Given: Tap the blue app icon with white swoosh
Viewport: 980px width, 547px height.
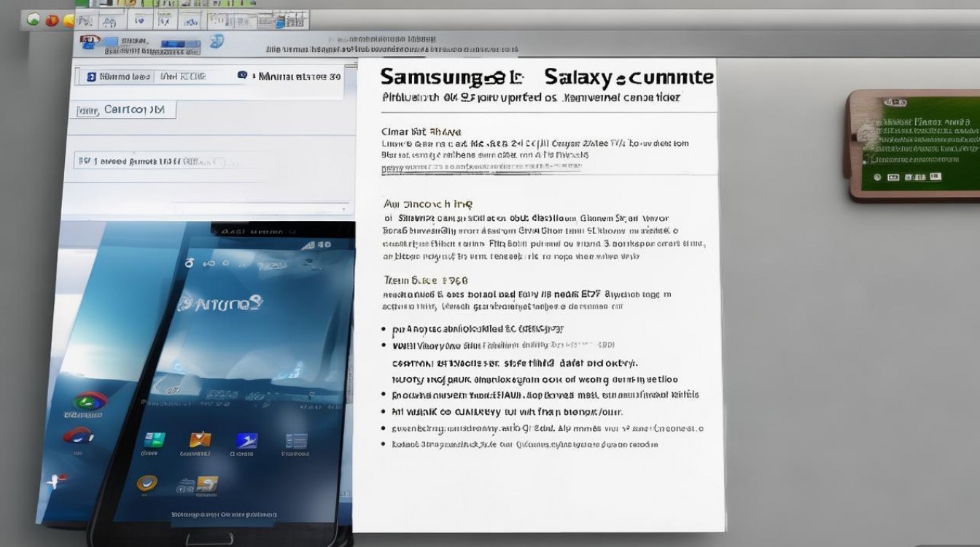Looking at the screenshot, I should [x=246, y=440].
